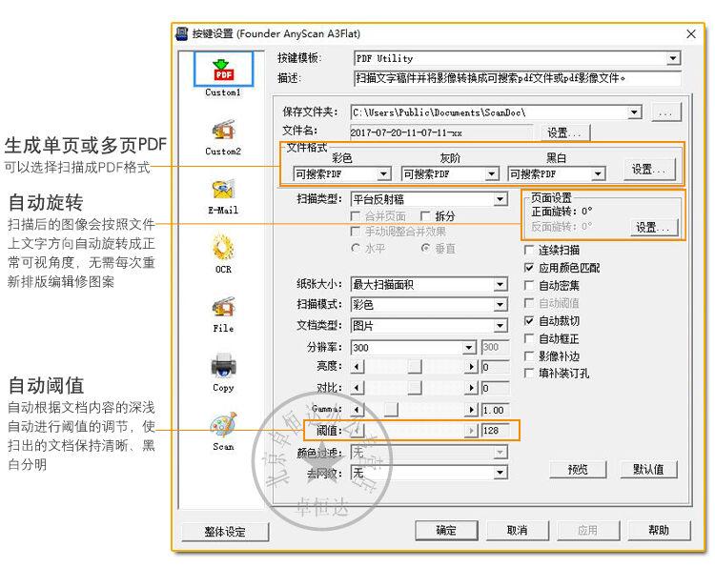
Task: Enable 连续扫描 checkbox
Action: pos(529,250)
